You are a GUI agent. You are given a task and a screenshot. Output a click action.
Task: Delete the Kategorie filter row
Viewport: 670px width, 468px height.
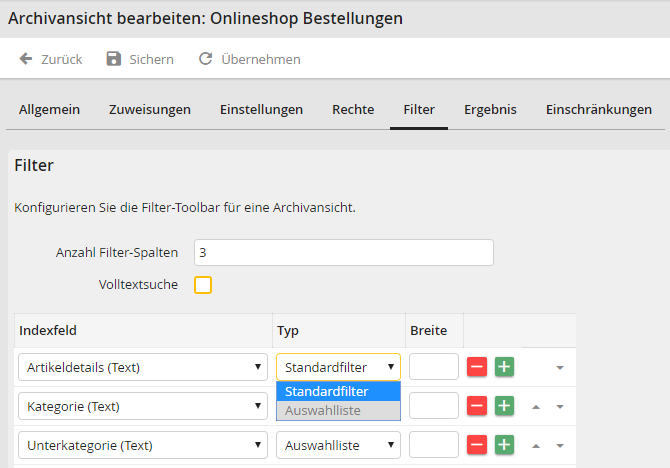(x=477, y=406)
